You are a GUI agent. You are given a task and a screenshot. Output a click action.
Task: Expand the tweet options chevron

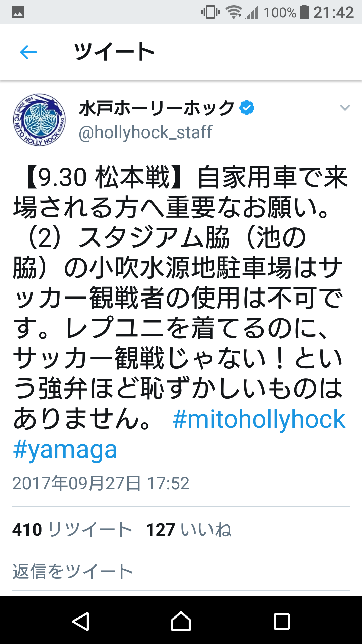click(345, 108)
